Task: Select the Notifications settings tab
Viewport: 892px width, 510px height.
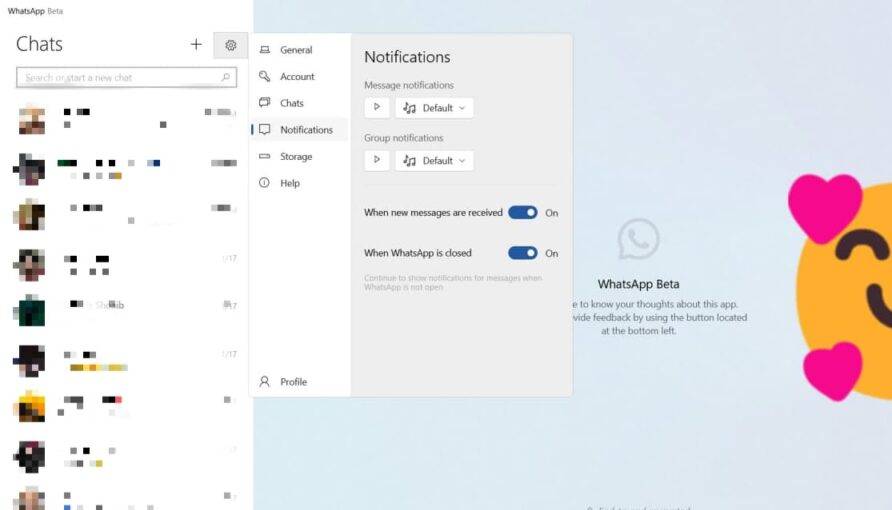Action: pyautogui.click(x=300, y=130)
